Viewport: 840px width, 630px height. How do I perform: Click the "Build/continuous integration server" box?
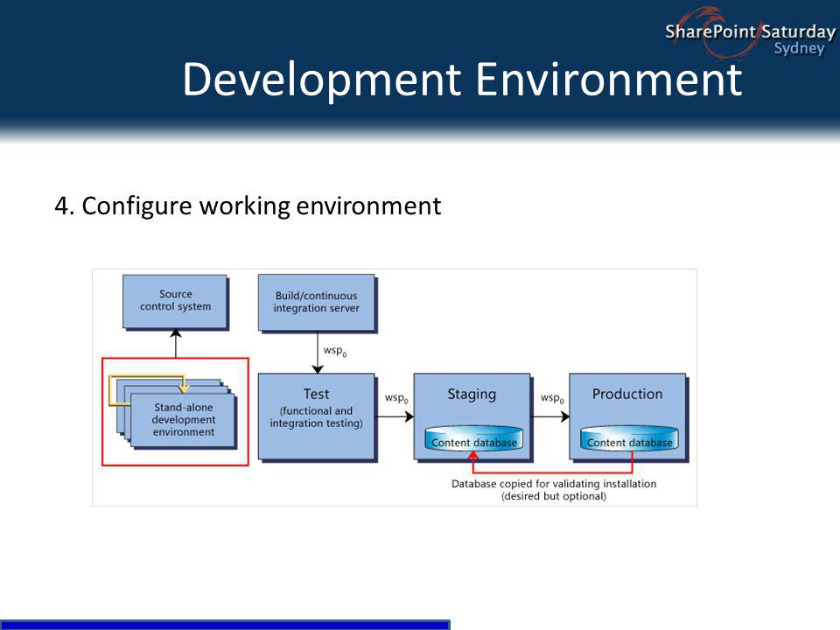[x=317, y=303]
